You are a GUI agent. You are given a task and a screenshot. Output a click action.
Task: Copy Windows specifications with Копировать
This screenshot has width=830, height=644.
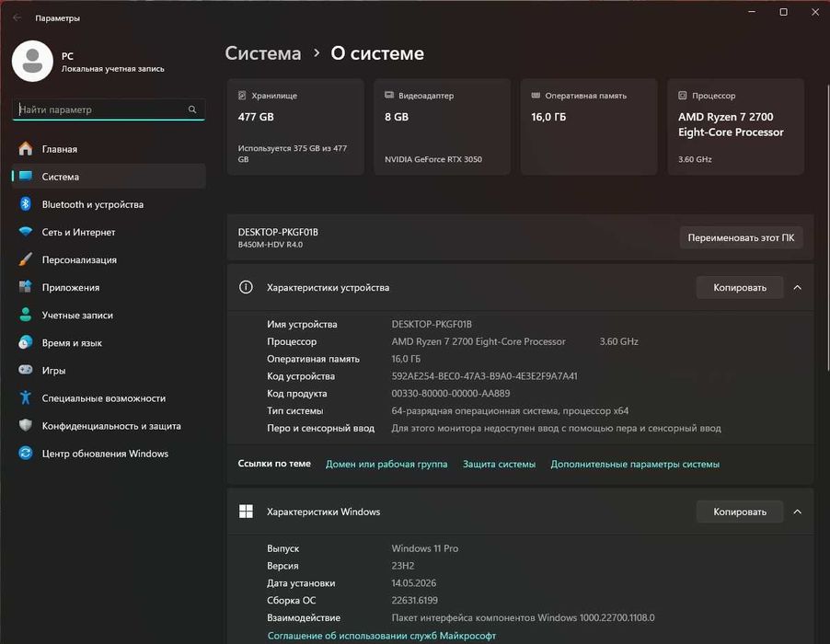click(x=740, y=512)
